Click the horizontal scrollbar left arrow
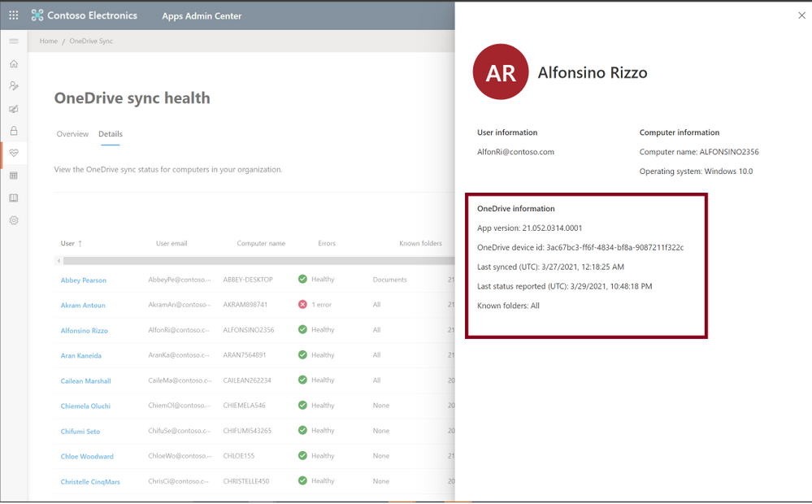This screenshot has width=812, height=504. (x=59, y=261)
